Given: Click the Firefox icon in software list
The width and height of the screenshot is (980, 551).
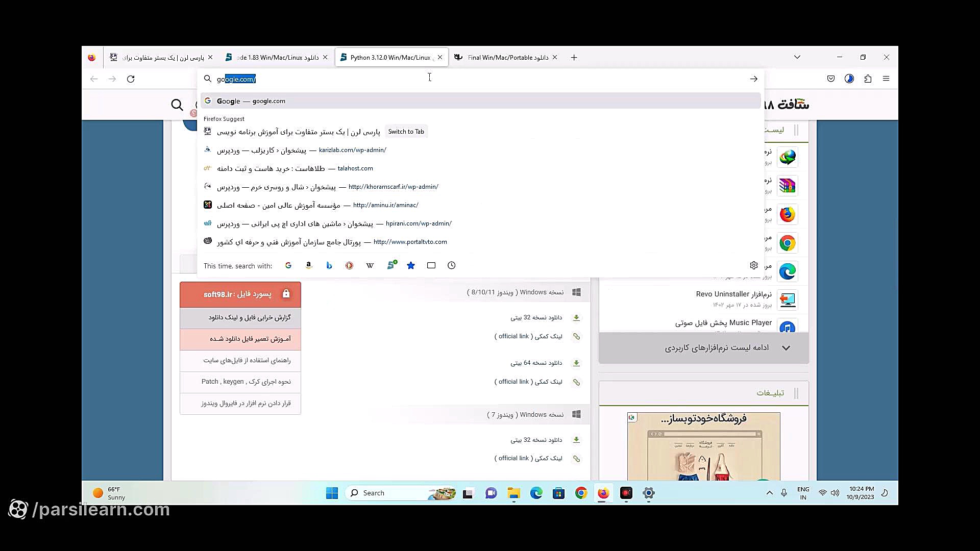Looking at the screenshot, I should 788,215.
